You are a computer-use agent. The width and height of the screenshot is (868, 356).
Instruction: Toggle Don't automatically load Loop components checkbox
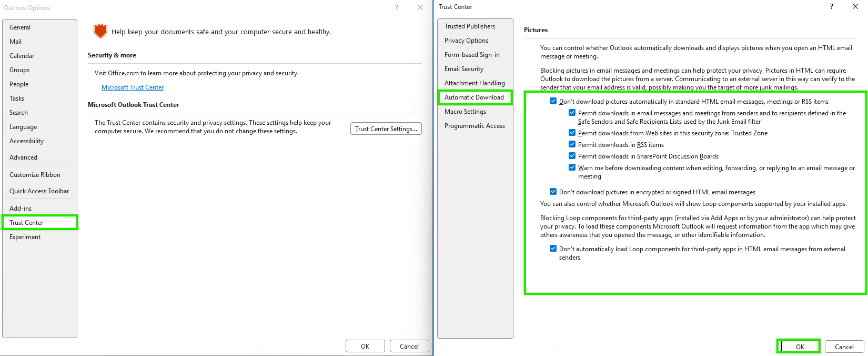click(x=553, y=249)
